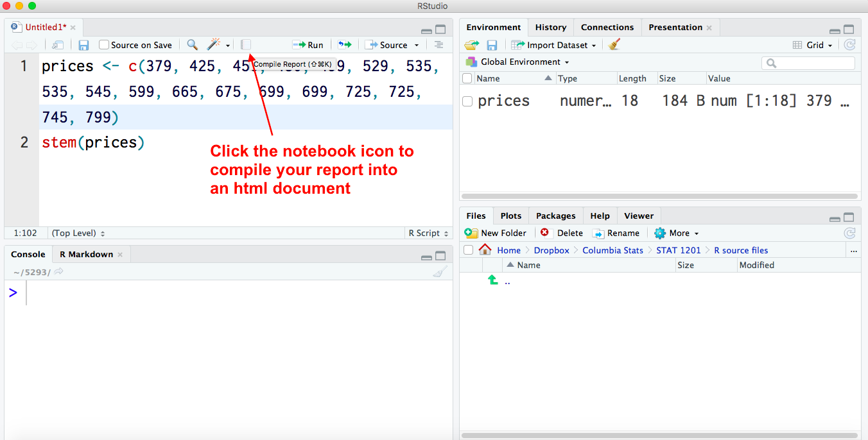Expand the Import Dataset dropdown
This screenshot has width=868, height=440.
(594, 46)
